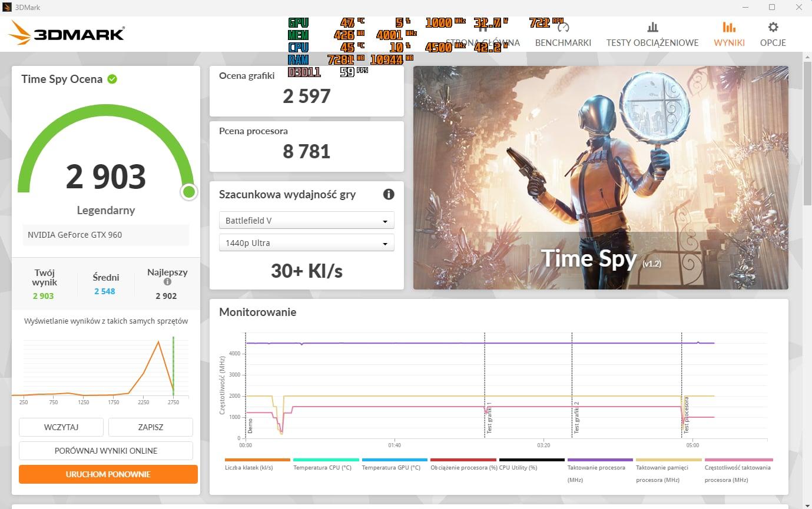
Task: Click the info icon under Najlepszy
Action: (x=167, y=282)
